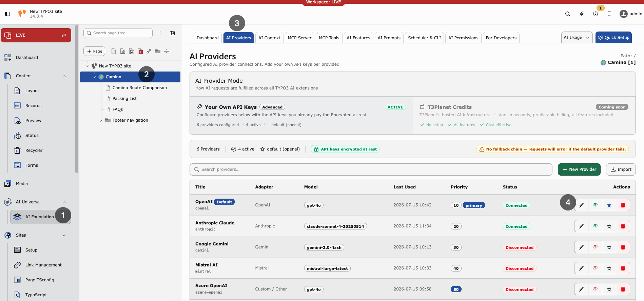Focus the Search providers field
Viewport: 644px width, 301px height.
[x=371, y=169]
